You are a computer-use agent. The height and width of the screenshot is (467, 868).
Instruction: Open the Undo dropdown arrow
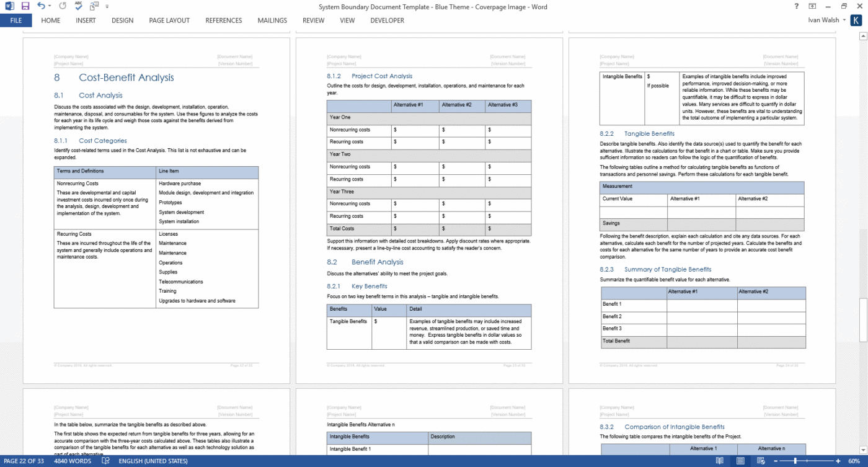tap(50, 6)
